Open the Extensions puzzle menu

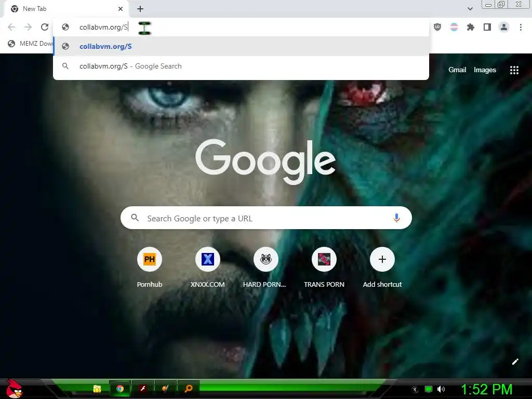[x=471, y=27]
